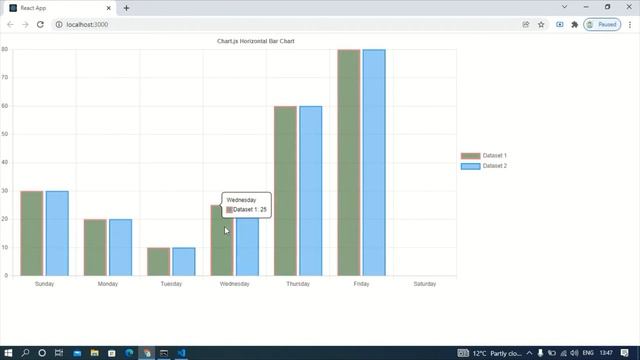
Task: Toggle Dataset 2 legend swatch
Action: coord(470,166)
